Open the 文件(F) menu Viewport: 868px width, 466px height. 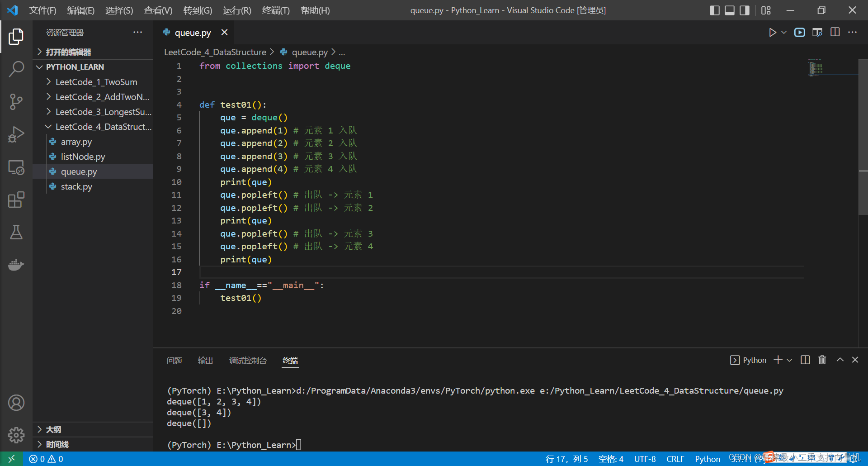click(x=42, y=10)
